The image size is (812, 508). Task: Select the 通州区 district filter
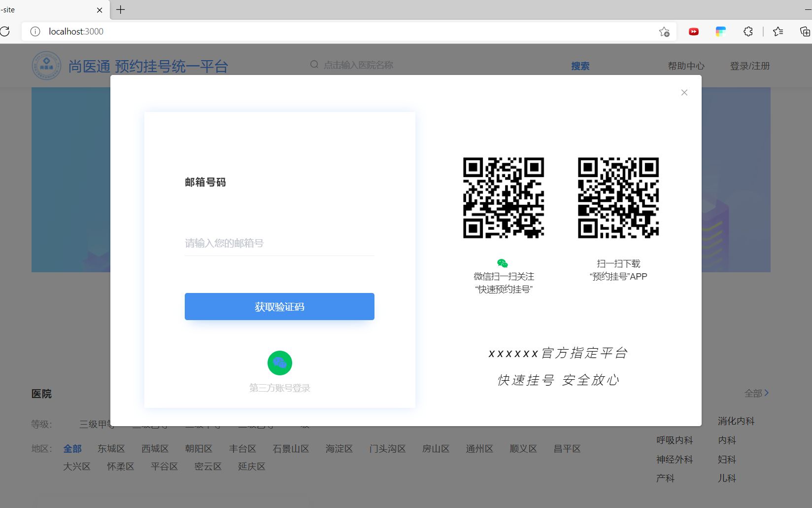coord(479,449)
